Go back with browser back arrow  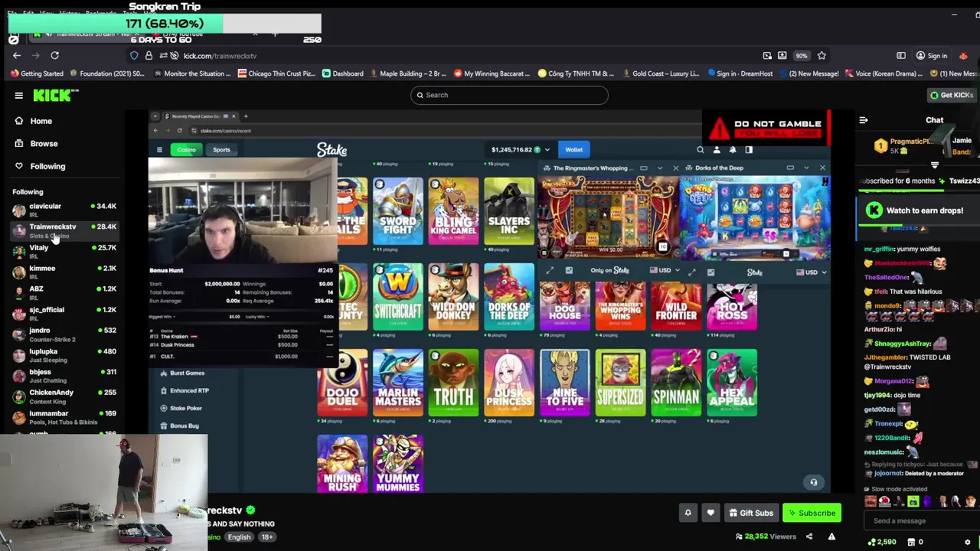click(17, 56)
